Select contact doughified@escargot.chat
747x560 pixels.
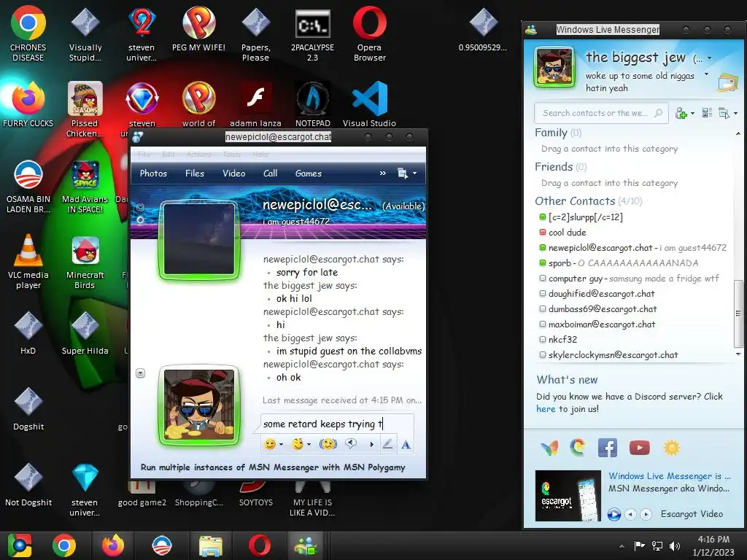pos(597,294)
